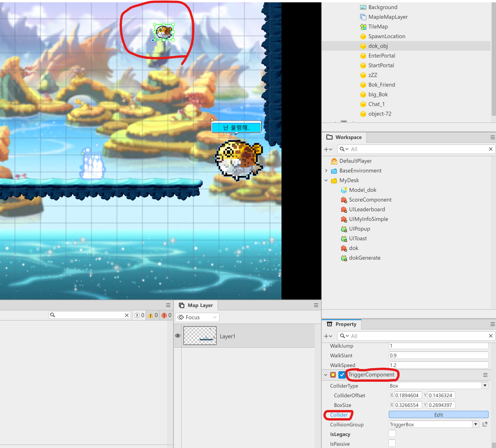The image size is (496, 448).
Task: Enable the IsLegacy checkbox
Action: [392, 434]
